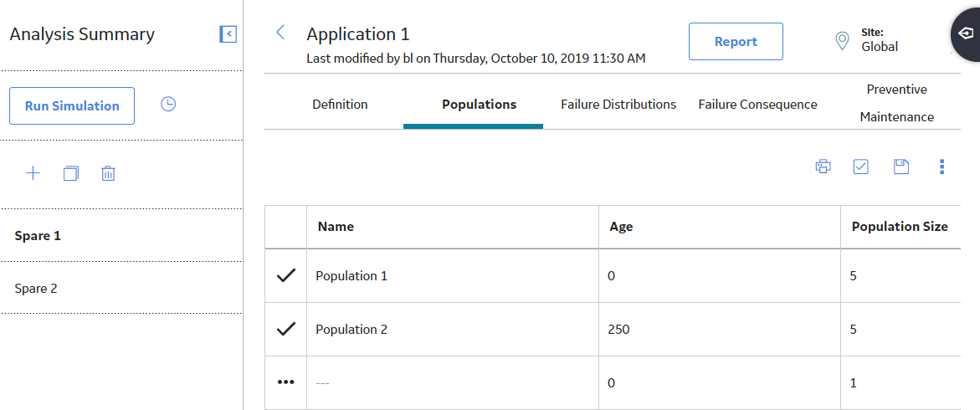
Task: Copy the selected spare
Action: [70, 173]
